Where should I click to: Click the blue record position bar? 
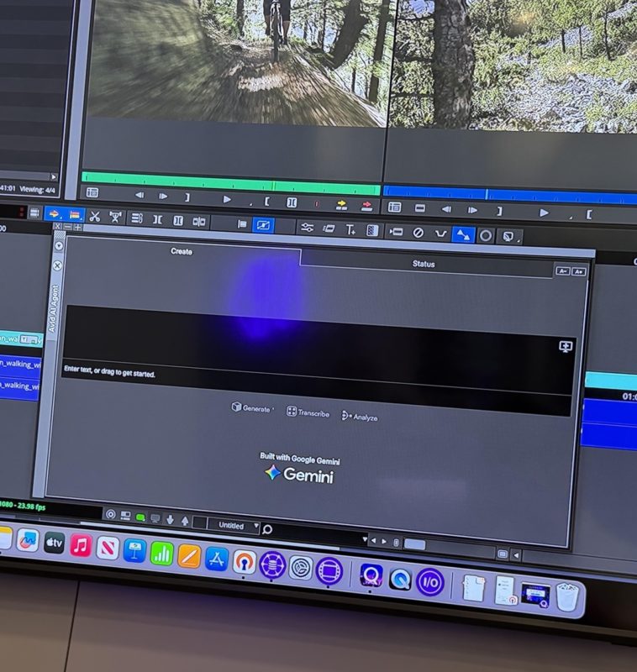tap(510, 195)
